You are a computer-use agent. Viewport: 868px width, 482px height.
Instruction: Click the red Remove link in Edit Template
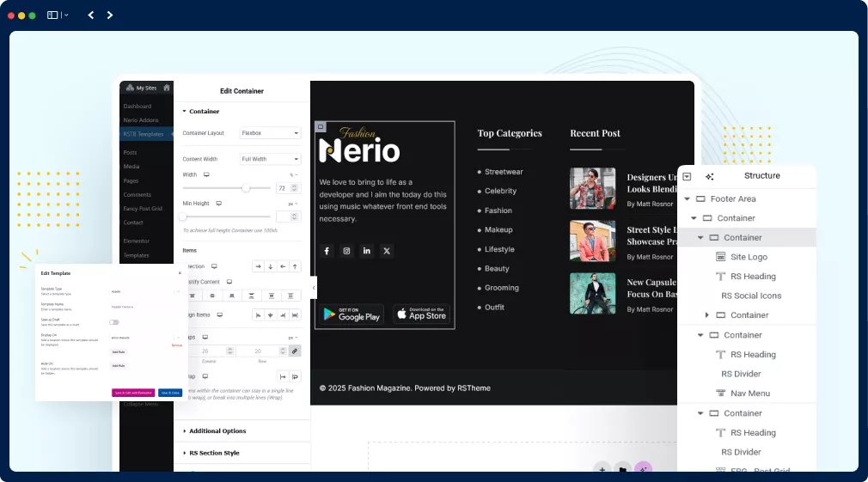[176, 345]
